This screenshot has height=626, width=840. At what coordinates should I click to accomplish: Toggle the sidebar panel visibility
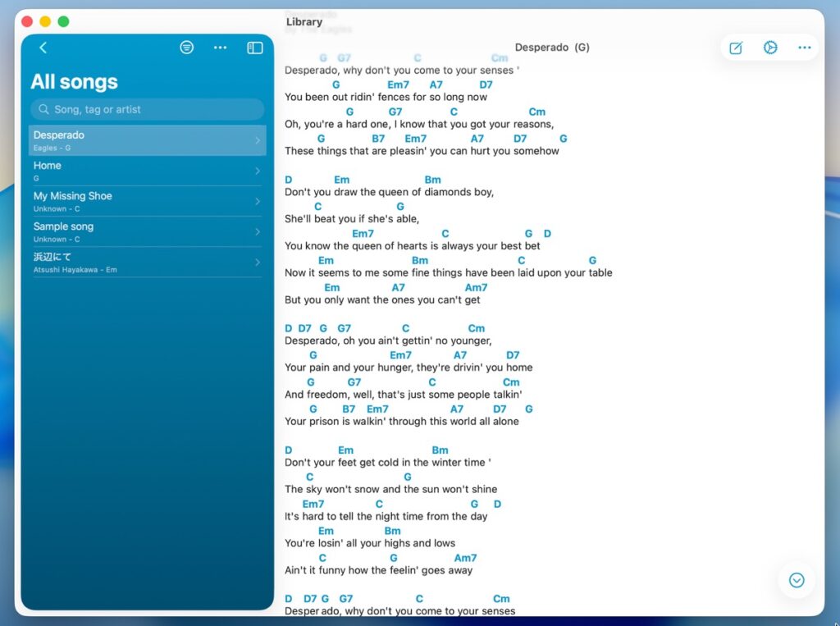tap(255, 48)
